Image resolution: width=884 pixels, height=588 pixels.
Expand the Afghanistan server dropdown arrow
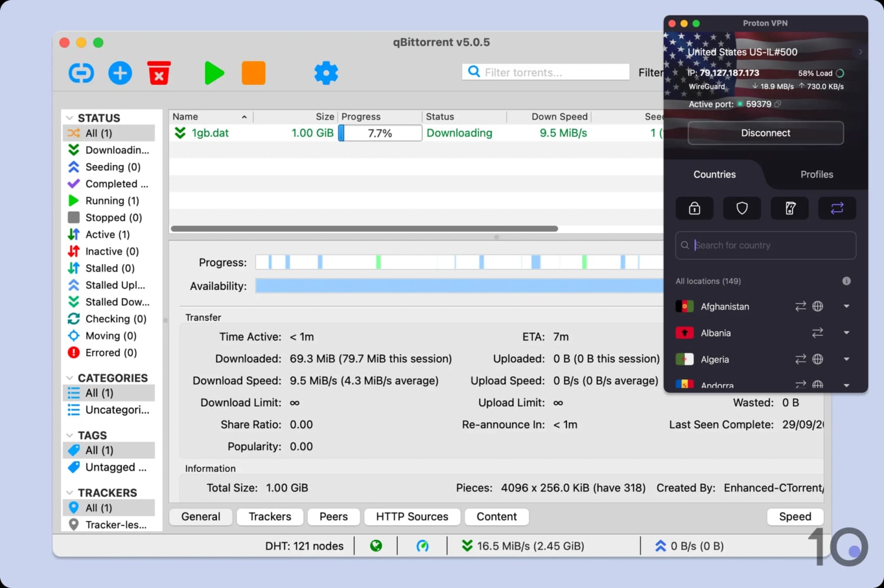(846, 306)
